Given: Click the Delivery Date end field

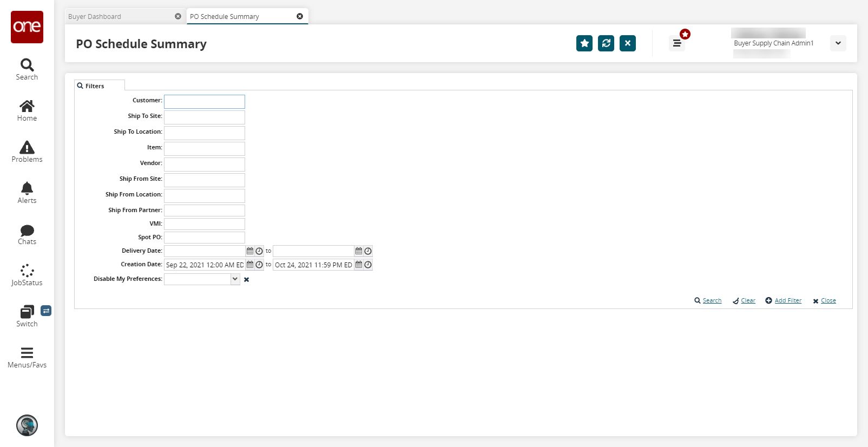Looking at the screenshot, I should [x=313, y=251].
